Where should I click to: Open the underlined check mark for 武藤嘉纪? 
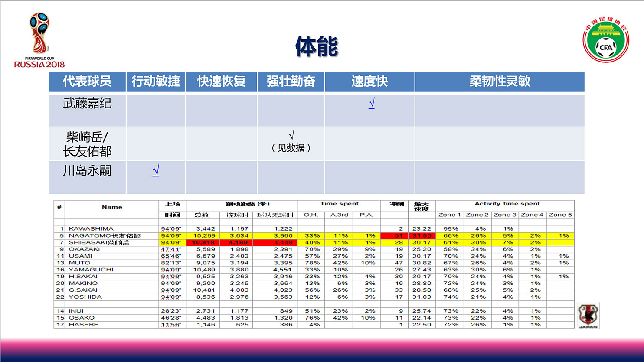(x=371, y=103)
